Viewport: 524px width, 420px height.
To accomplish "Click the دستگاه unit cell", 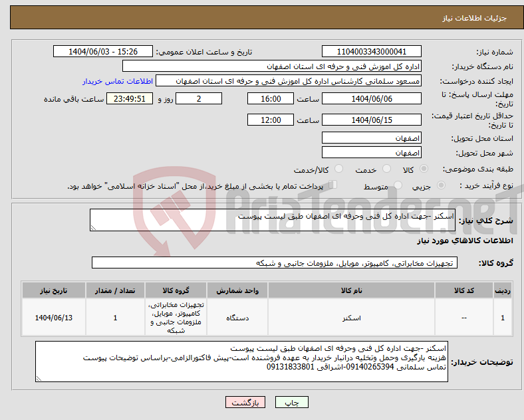I will pos(237,318).
